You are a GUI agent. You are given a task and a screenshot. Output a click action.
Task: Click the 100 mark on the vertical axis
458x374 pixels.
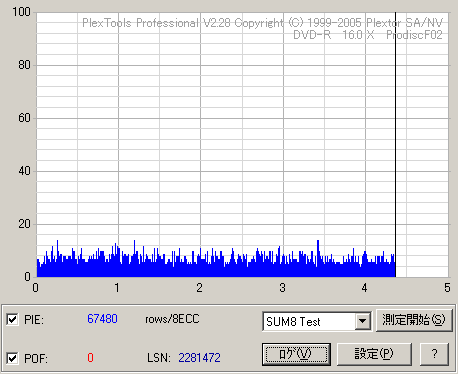(x=21, y=12)
